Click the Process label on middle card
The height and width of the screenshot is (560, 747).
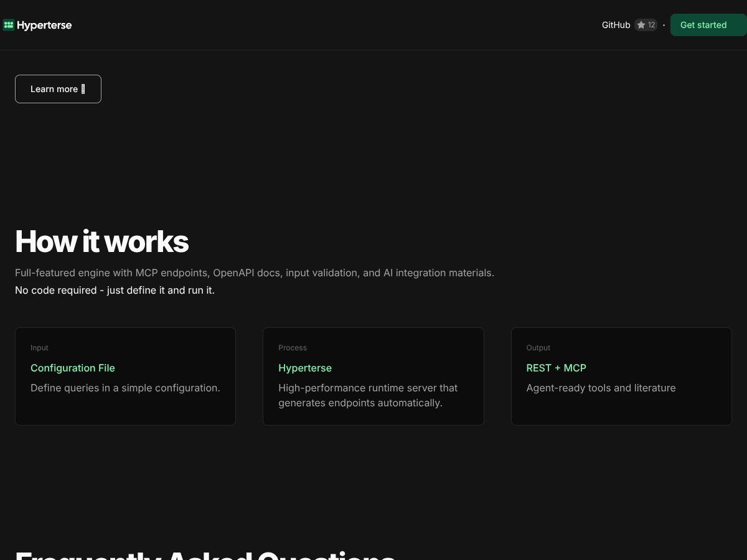point(293,348)
